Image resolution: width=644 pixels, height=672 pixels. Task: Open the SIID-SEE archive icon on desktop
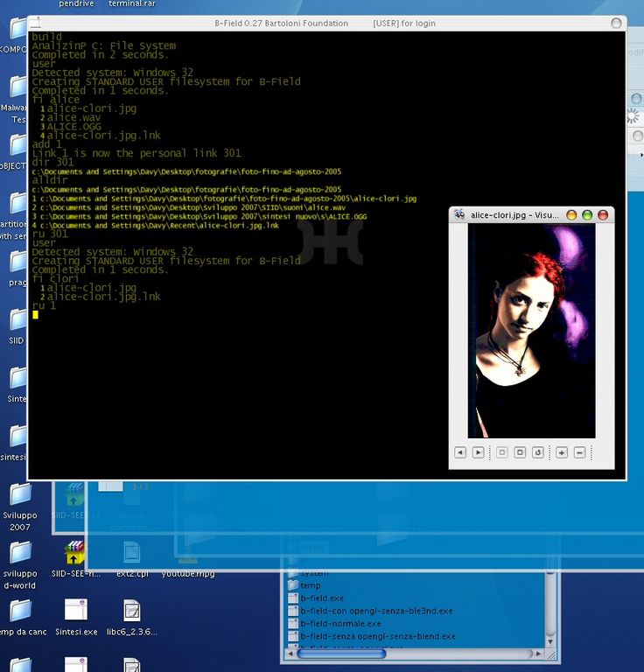click(75, 553)
